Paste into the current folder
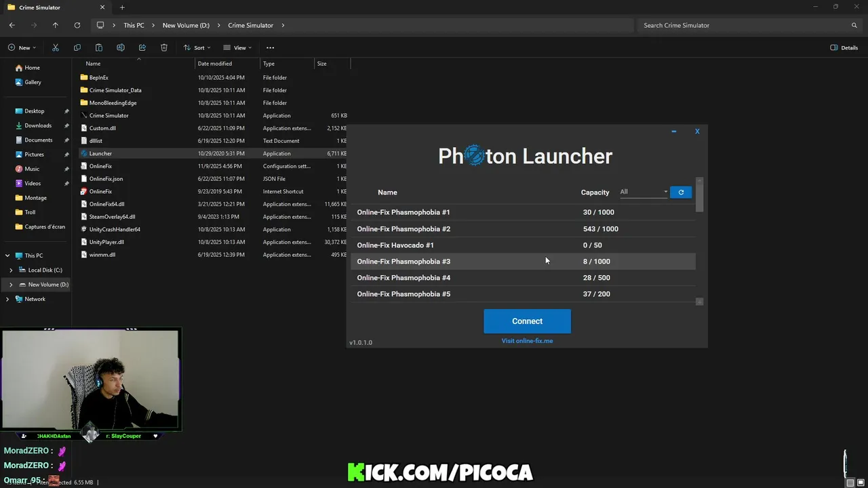 click(x=99, y=47)
